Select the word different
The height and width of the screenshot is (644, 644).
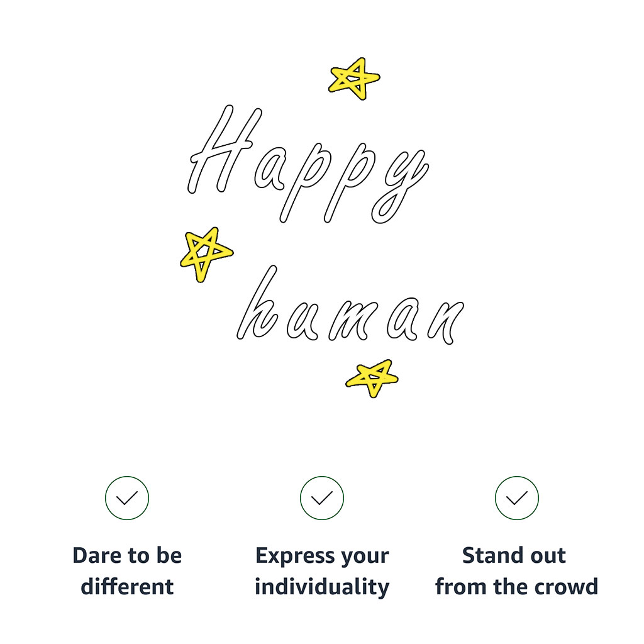click(x=127, y=586)
